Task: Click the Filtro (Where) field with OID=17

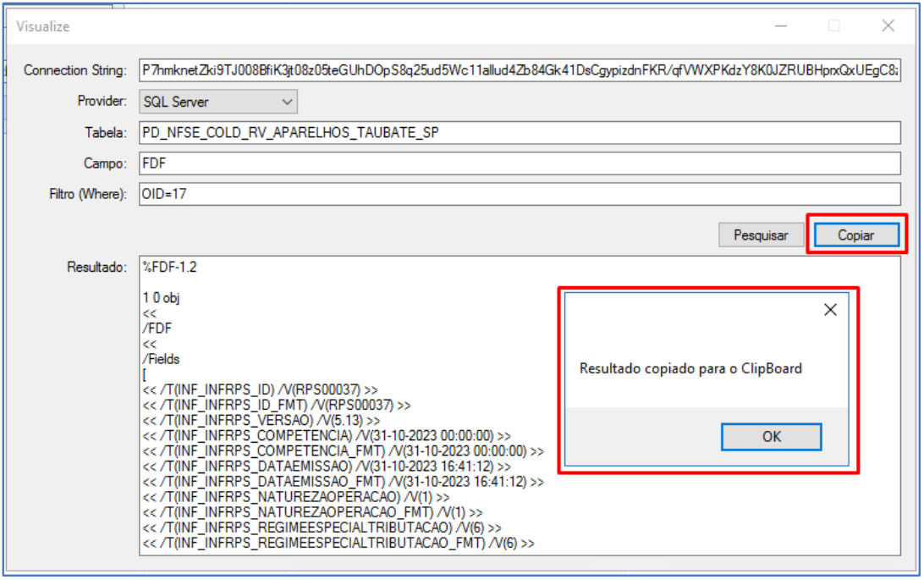Action: [x=520, y=194]
